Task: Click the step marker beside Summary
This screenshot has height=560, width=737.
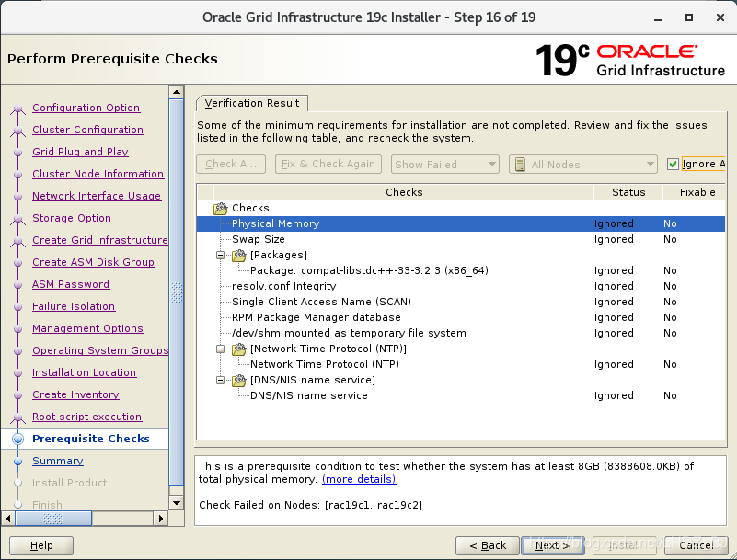Action: click(18, 461)
